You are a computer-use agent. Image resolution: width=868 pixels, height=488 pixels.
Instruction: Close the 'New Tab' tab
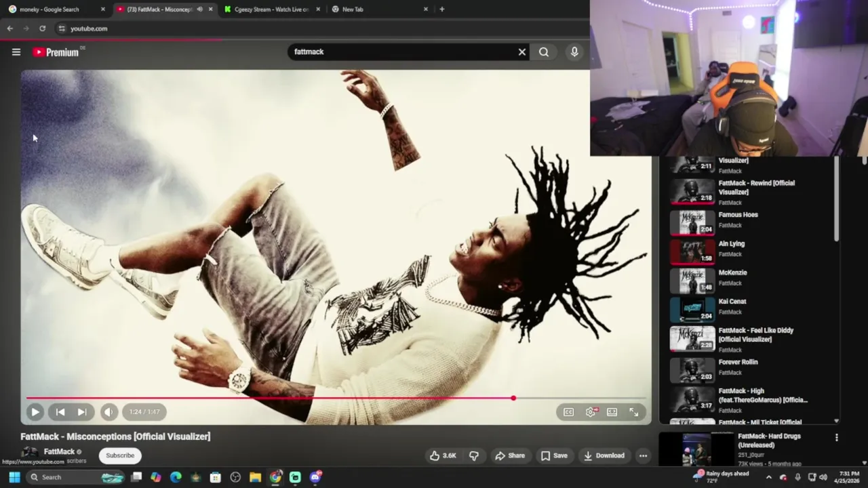426,9
